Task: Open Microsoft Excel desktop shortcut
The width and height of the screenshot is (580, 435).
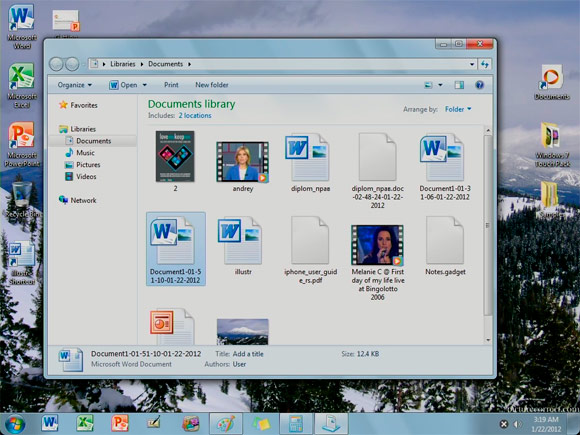Action: click(x=21, y=86)
